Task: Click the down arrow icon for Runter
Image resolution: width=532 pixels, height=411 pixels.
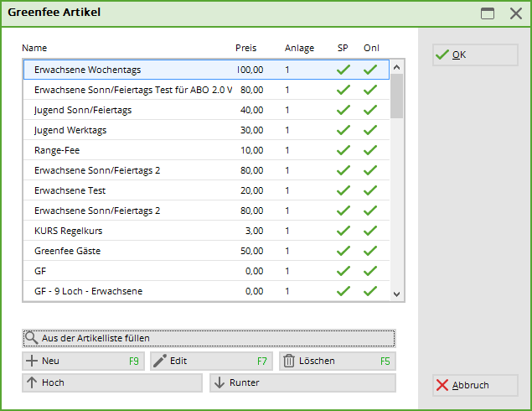Action: click(220, 382)
